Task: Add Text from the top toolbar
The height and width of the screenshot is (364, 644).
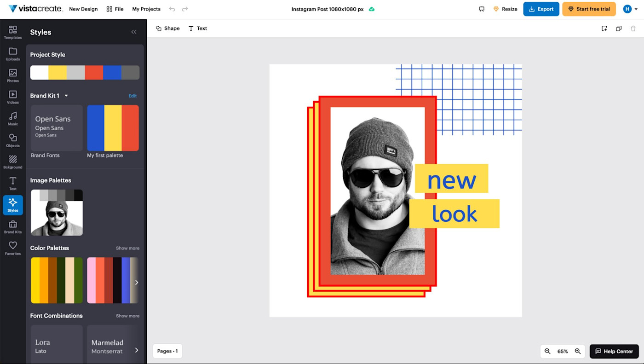Action: (x=198, y=29)
